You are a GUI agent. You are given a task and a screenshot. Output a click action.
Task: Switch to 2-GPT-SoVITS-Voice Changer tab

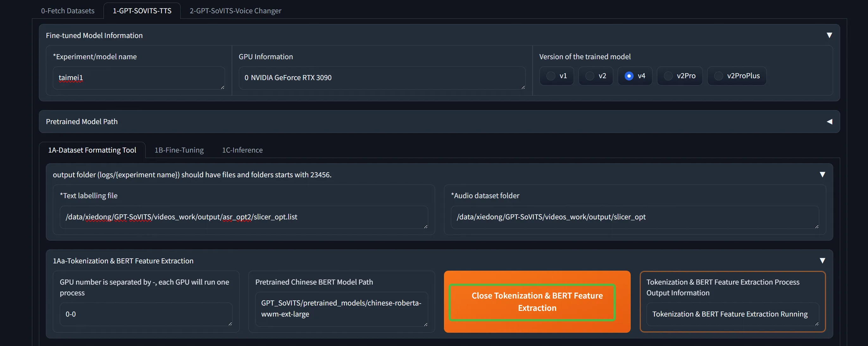click(x=235, y=11)
